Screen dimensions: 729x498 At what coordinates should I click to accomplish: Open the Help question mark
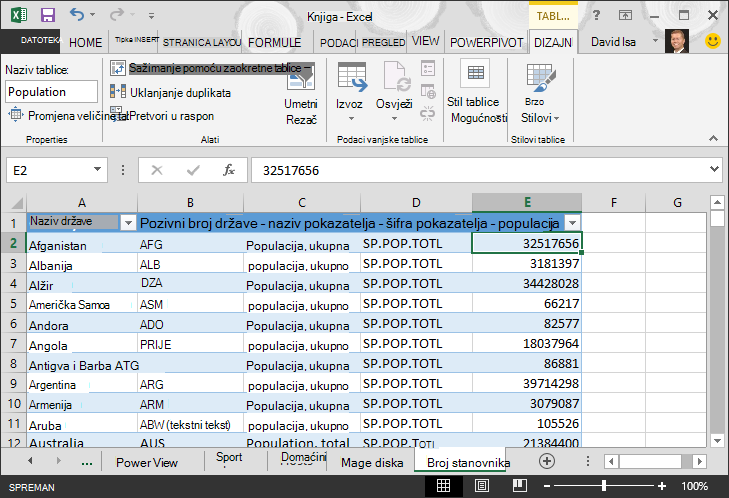click(x=596, y=15)
